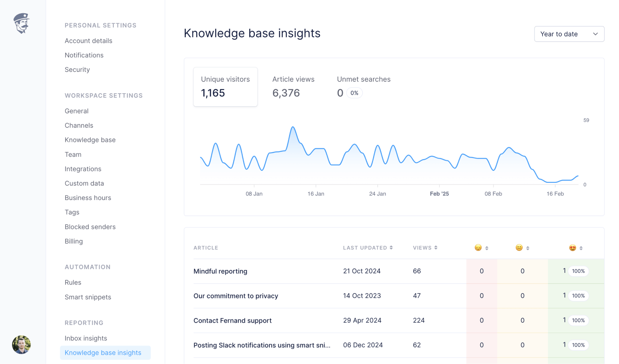Screen dimensions: 619x364
Task: Click the 0% unmet searches badge
Action: (x=354, y=93)
